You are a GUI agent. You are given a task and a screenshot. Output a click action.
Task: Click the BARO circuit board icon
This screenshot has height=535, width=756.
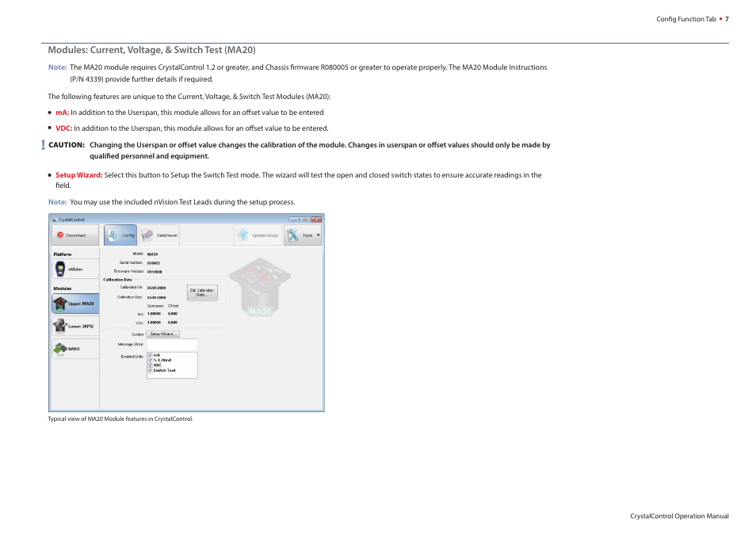59,348
